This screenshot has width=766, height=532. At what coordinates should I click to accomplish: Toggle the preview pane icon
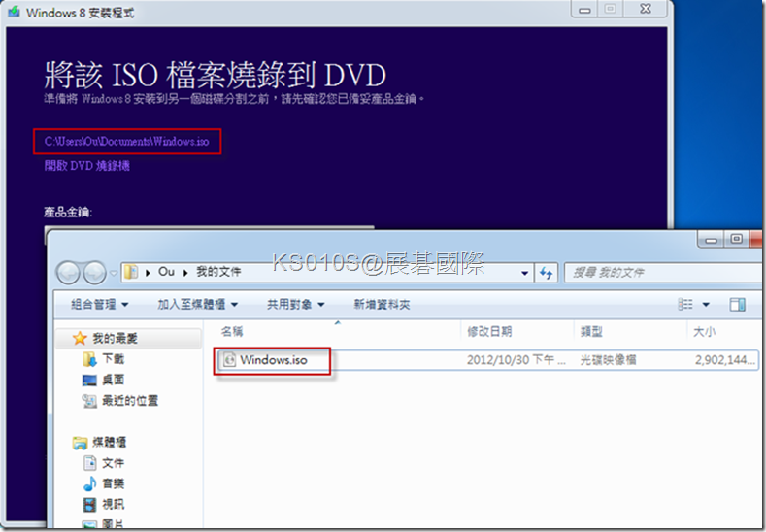click(737, 305)
